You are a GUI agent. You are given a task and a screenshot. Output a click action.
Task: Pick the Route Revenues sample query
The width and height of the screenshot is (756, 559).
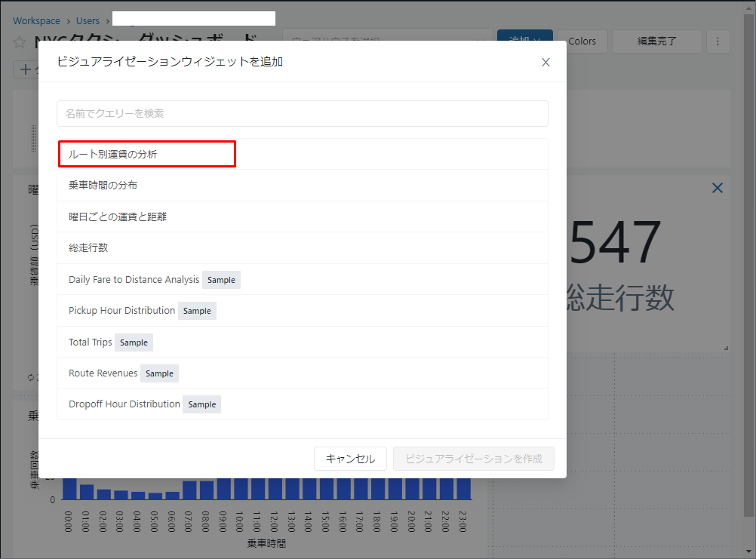click(103, 373)
